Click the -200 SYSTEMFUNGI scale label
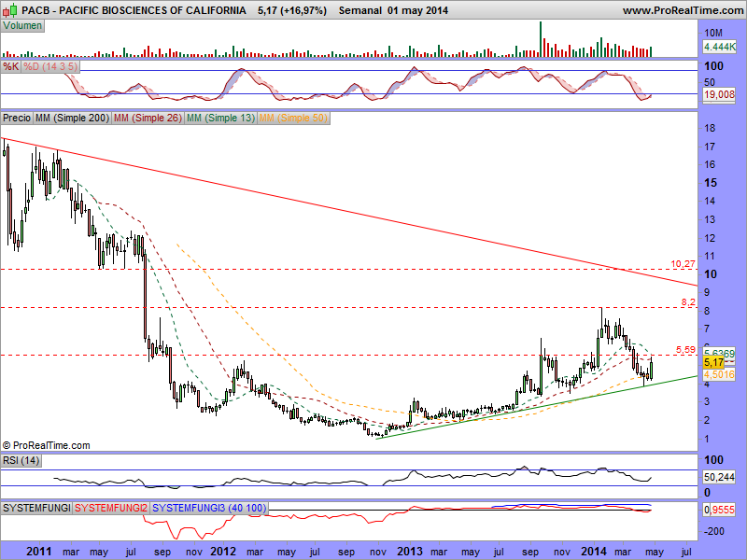 714,531
